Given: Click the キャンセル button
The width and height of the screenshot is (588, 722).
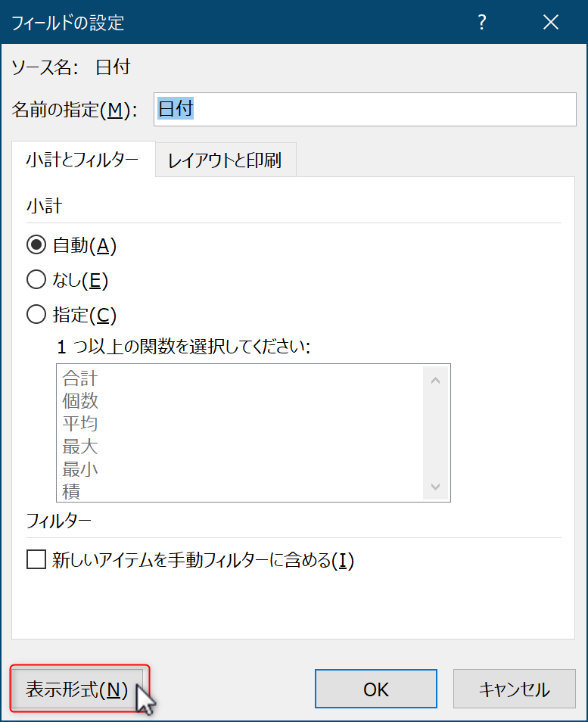Looking at the screenshot, I should pos(515,689).
